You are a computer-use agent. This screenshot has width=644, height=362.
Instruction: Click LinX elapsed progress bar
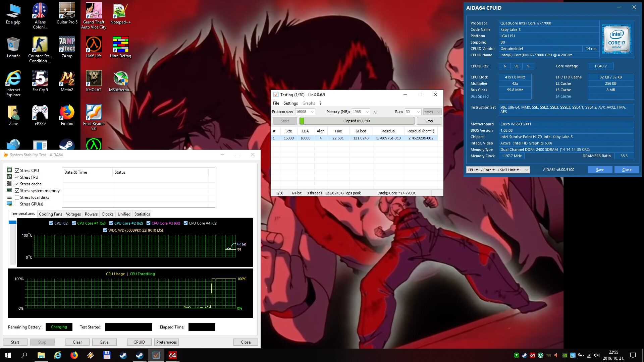pyautogui.click(x=357, y=121)
